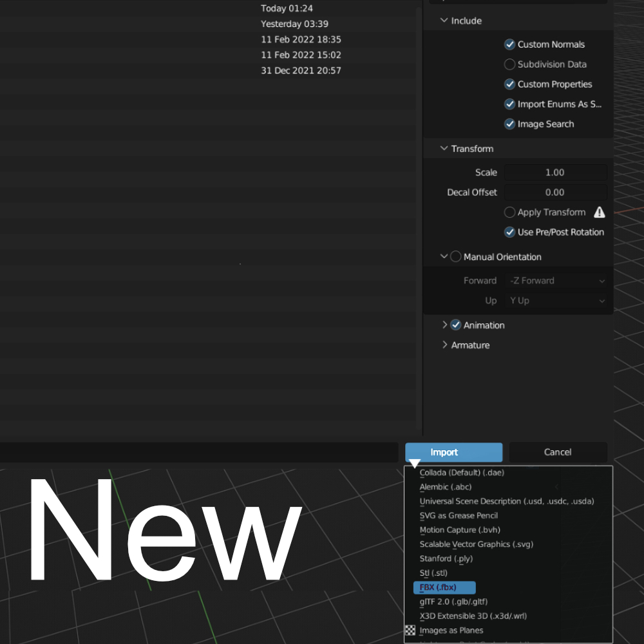This screenshot has width=644, height=644.
Task: Uncheck Custom Properties option
Action: [x=509, y=84]
